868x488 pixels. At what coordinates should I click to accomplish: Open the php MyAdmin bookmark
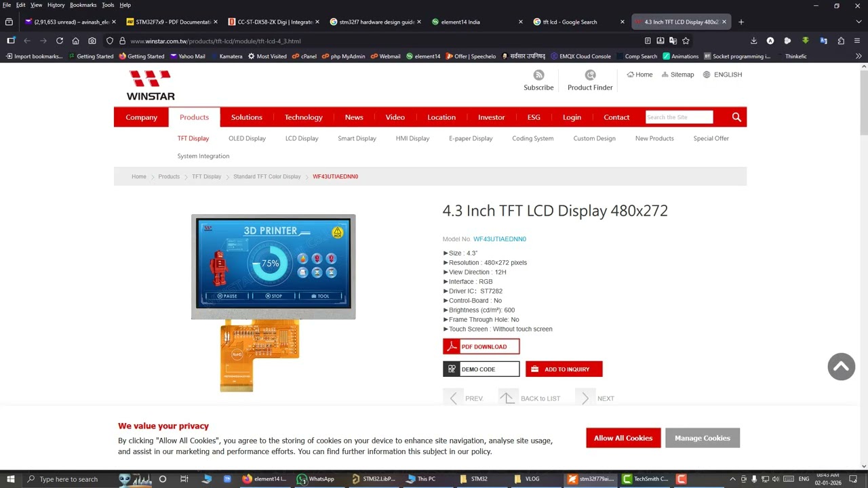coord(343,56)
